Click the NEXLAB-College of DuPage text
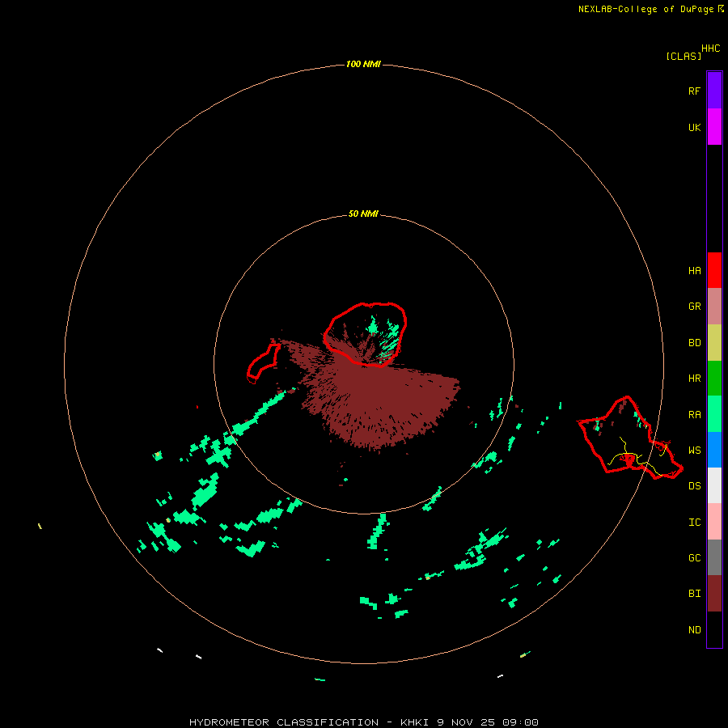 (646, 9)
